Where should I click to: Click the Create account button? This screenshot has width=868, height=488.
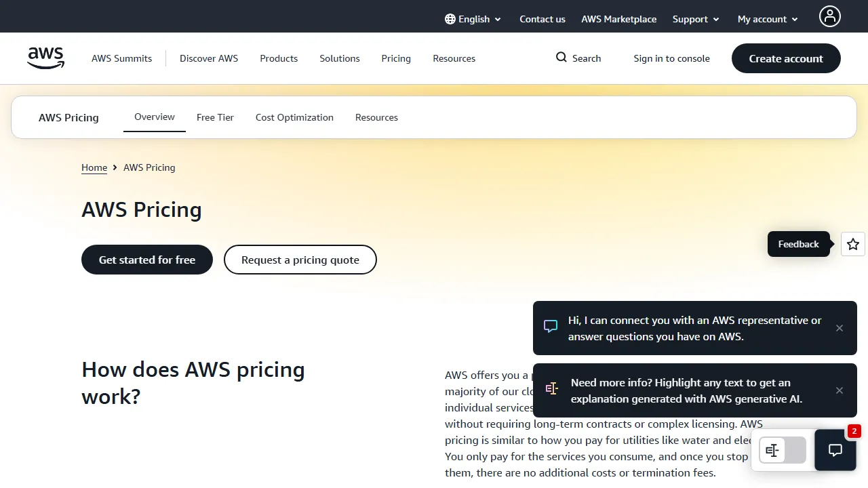click(786, 58)
